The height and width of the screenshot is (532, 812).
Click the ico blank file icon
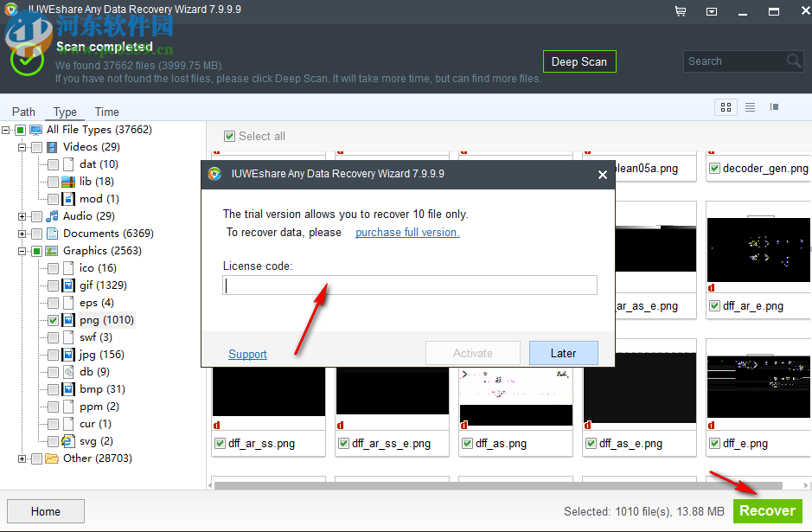click(68, 268)
